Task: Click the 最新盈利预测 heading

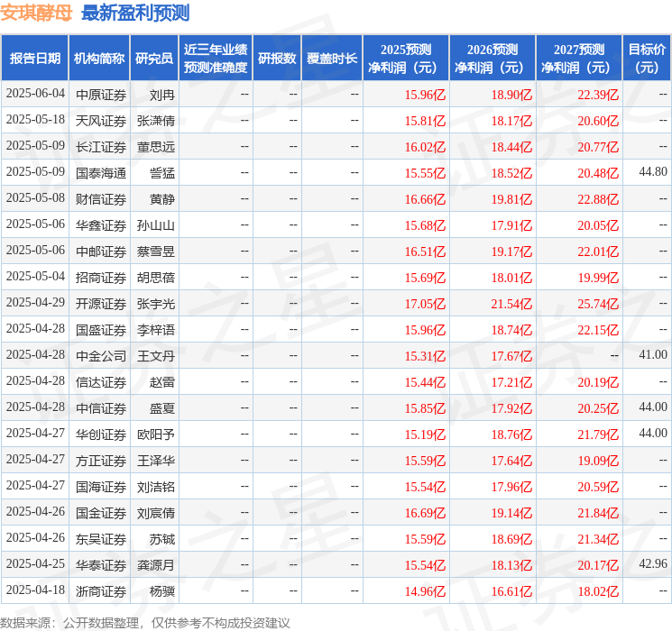Action: [135, 13]
